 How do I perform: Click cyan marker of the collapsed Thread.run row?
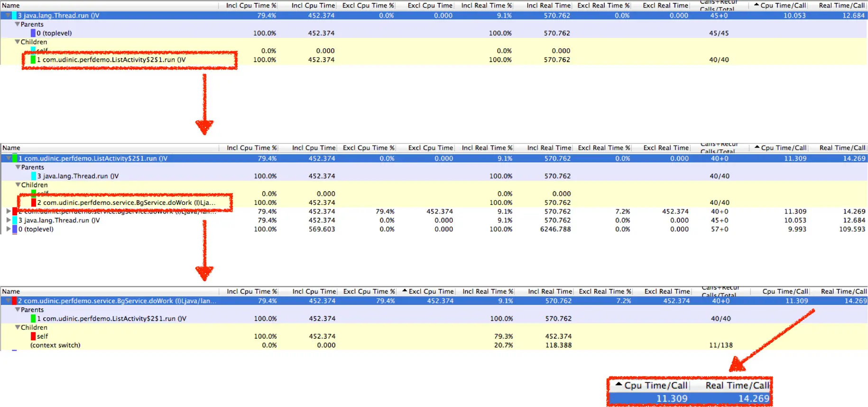click(x=15, y=220)
